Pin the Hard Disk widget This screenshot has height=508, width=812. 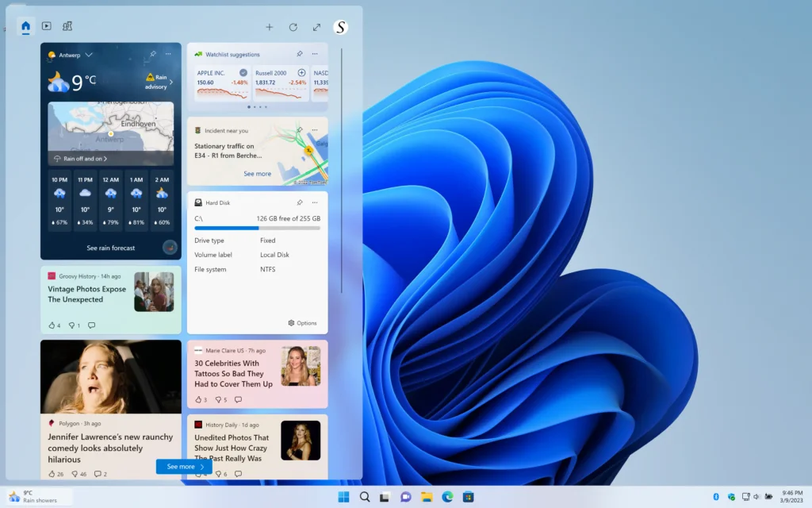coord(299,202)
